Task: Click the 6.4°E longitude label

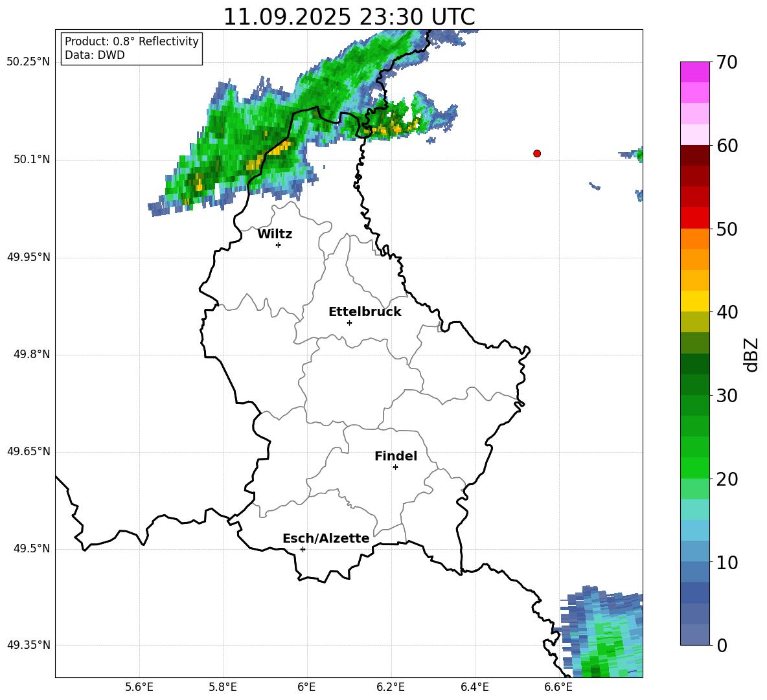Action: (x=474, y=687)
